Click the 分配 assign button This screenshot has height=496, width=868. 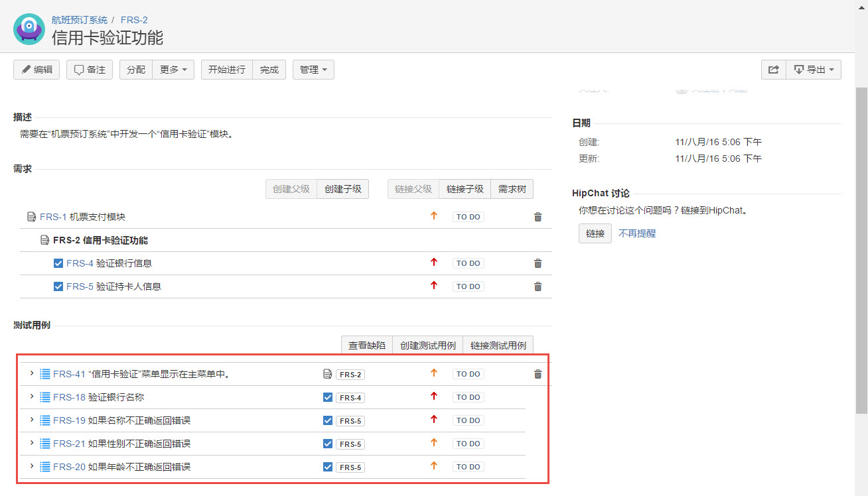(x=136, y=70)
